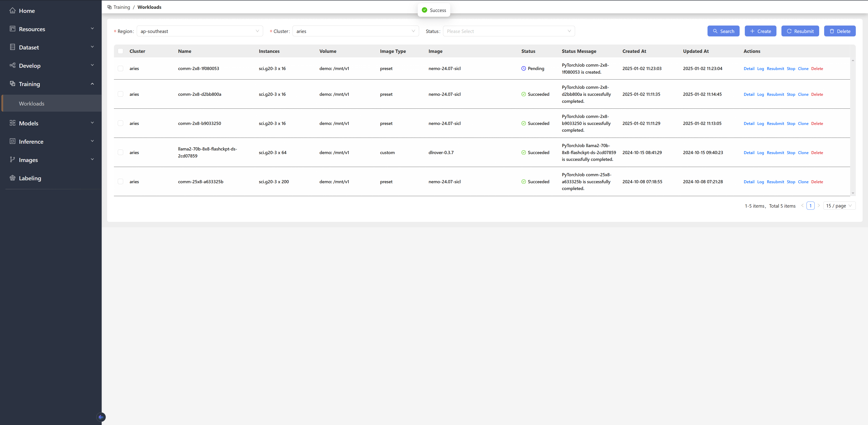This screenshot has width=868, height=425.
Task: Click the Dataset icon in sidebar
Action: (12, 47)
